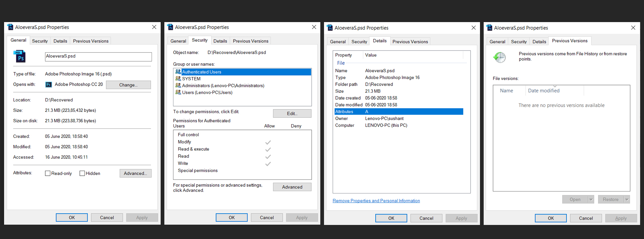The height and width of the screenshot is (239, 644).
Task: Click the Photoshop icon next to Opens with
Action: pos(49,85)
